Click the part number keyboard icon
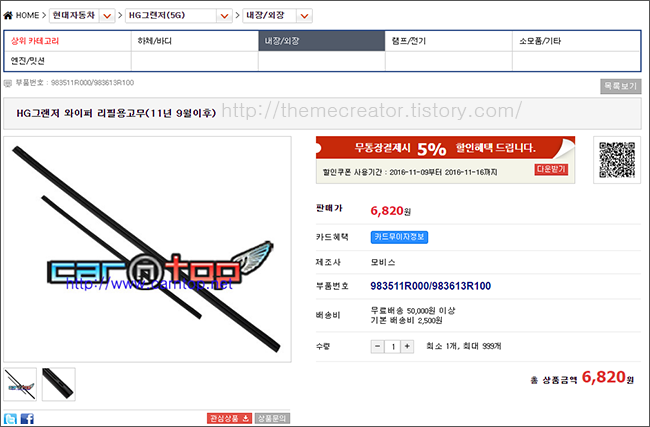650x427 pixels. pyautogui.click(x=7, y=83)
